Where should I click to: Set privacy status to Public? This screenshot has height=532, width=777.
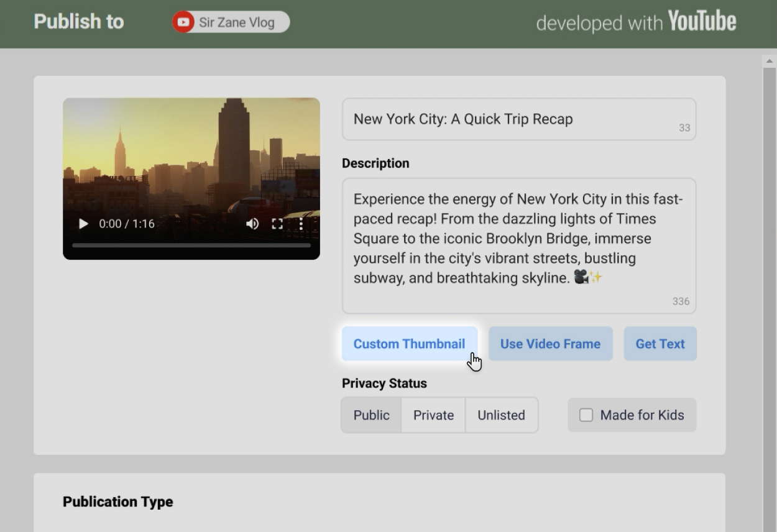pyautogui.click(x=371, y=415)
